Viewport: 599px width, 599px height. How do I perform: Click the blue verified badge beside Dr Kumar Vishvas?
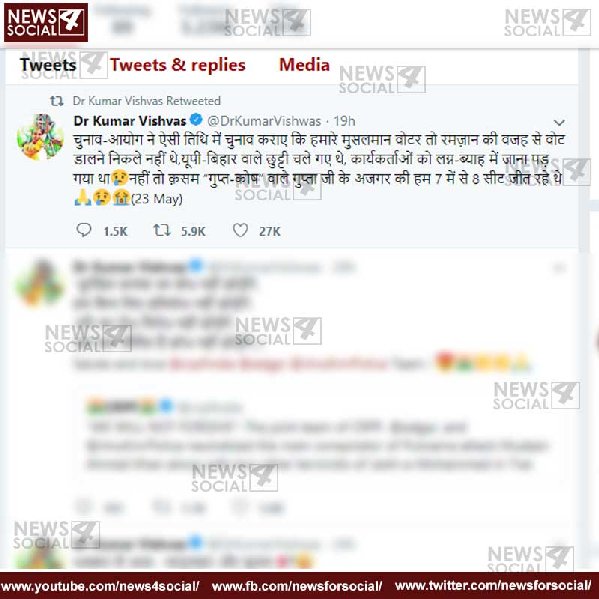(196, 120)
